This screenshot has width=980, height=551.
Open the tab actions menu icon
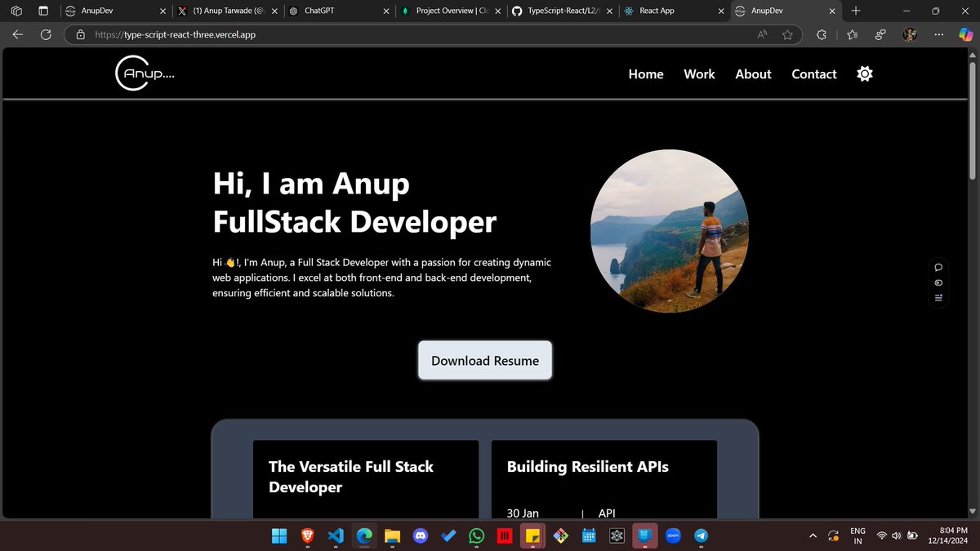44,11
